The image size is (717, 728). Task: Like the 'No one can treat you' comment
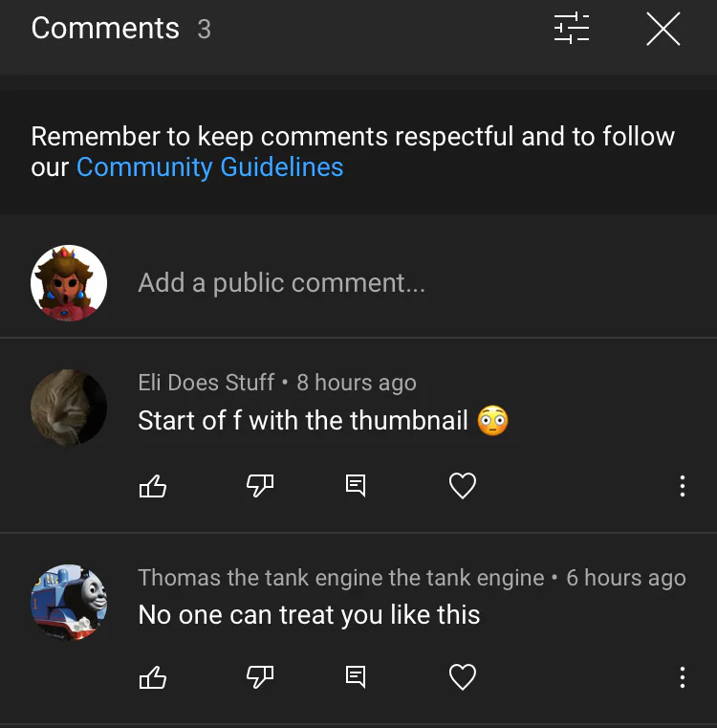153,678
